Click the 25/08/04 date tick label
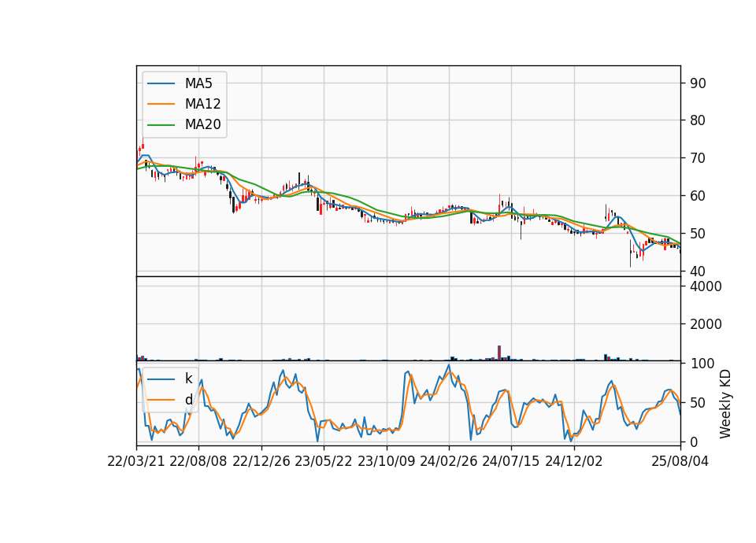Screen dimensions: 756x543 tap(680, 461)
